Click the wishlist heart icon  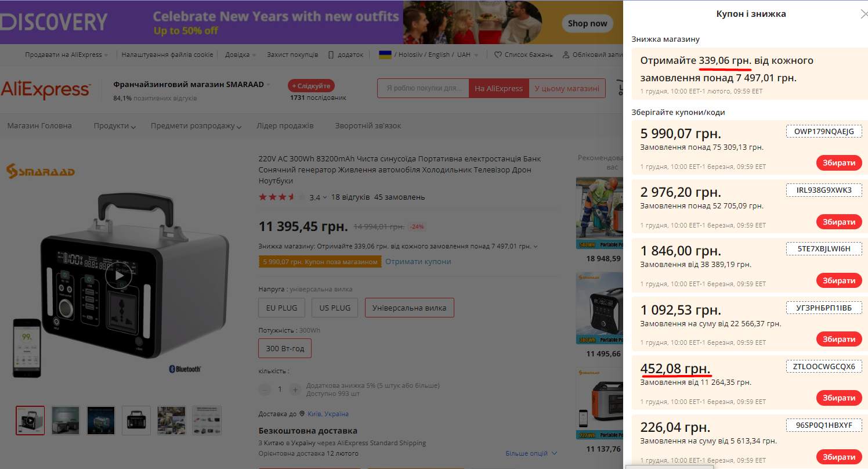(x=498, y=55)
